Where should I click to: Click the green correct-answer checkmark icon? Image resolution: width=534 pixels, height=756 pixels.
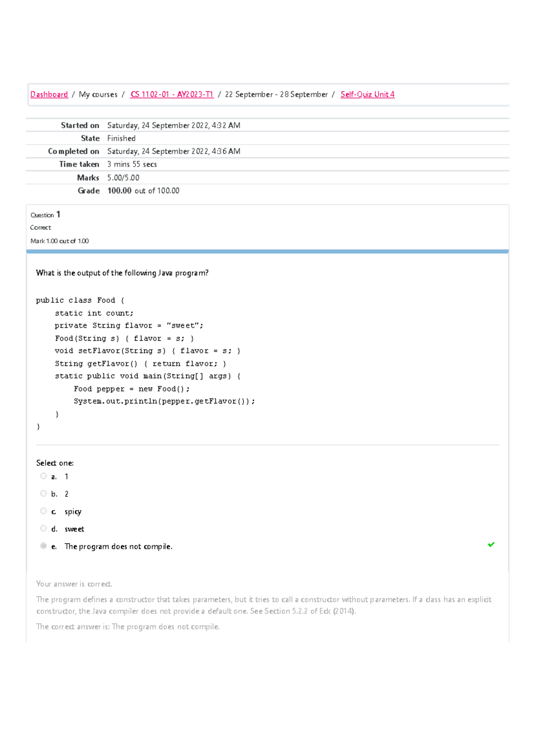pos(491,545)
